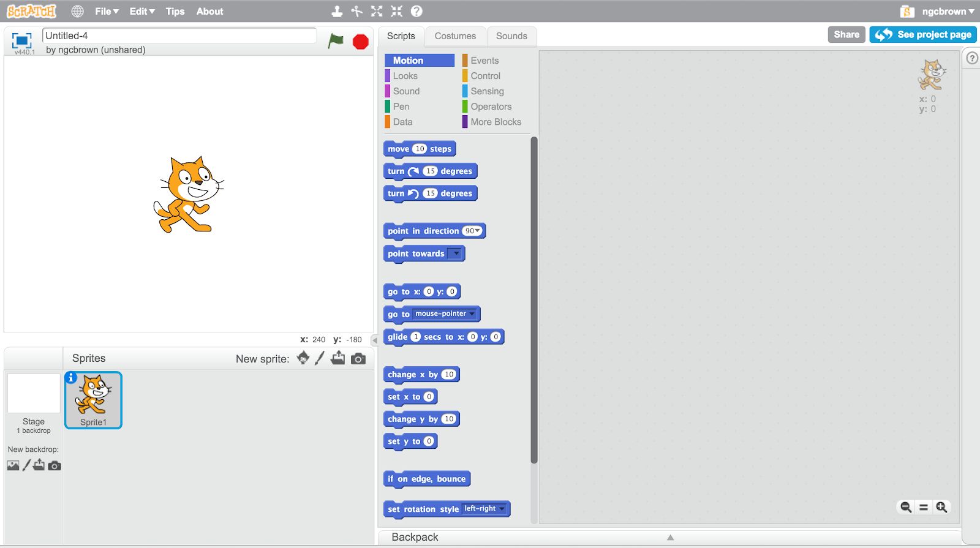Image resolution: width=980 pixels, height=548 pixels.
Task: Collapse the stage with small arrow
Action: [375, 340]
